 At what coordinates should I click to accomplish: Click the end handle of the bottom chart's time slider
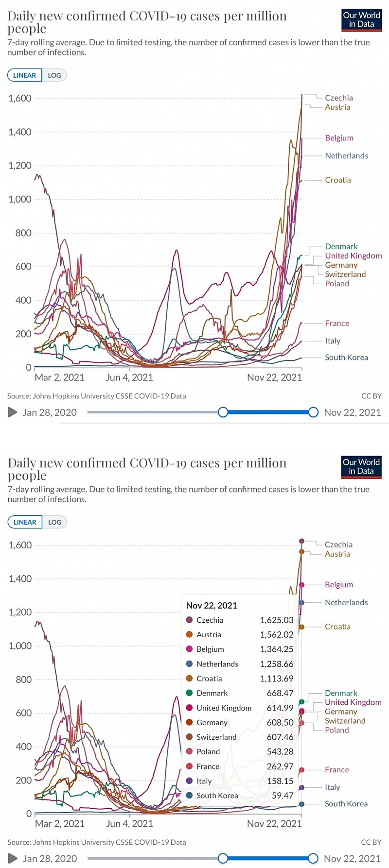tap(313, 858)
